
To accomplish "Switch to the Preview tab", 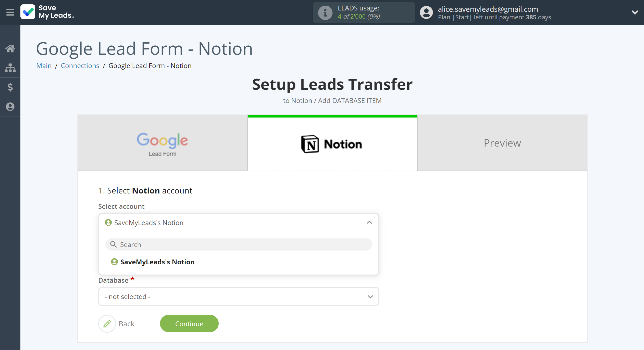I will click(502, 143).
